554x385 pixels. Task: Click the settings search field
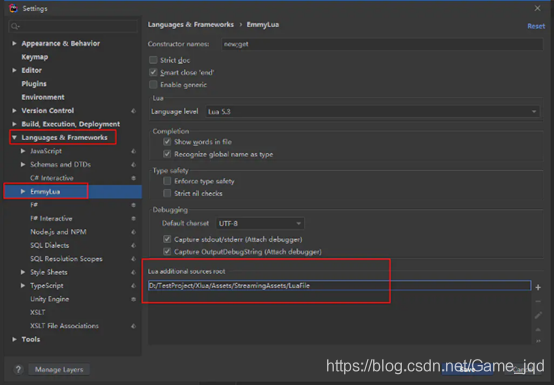tap(73, 26)
